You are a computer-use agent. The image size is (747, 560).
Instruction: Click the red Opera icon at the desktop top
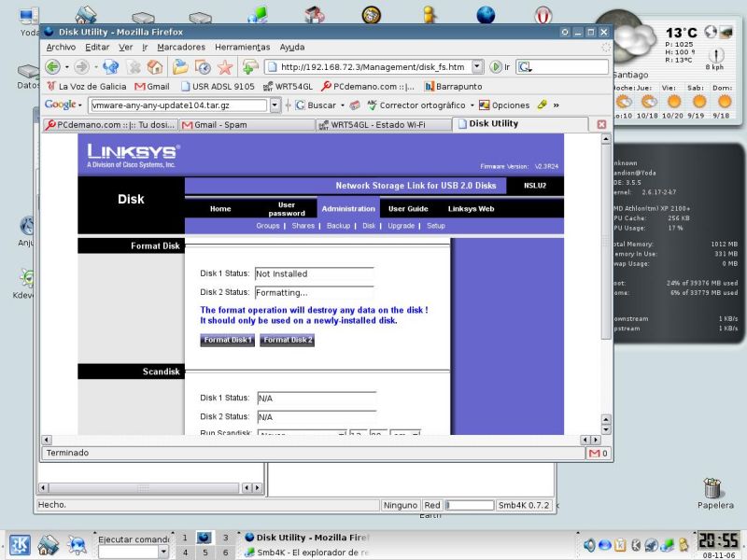(x=543, y=15)
